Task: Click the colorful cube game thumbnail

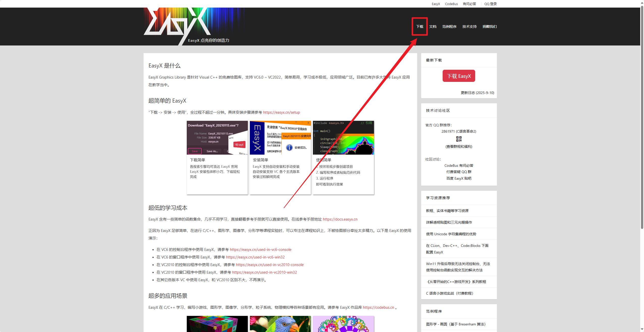Action: pyautogui.click(x=217, y=324)
